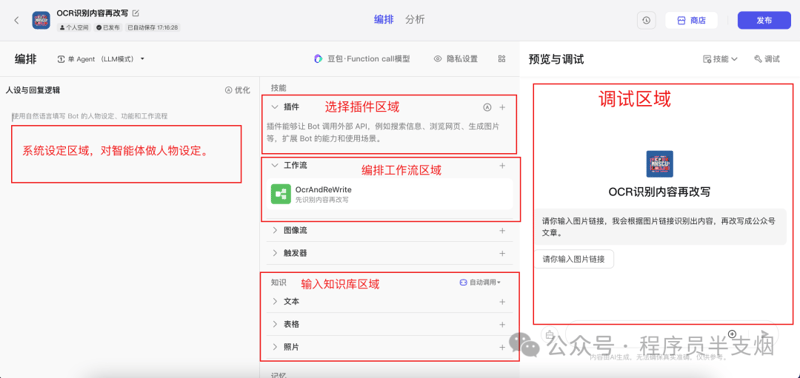Switch to the 编排 tab

pos(384,20)
